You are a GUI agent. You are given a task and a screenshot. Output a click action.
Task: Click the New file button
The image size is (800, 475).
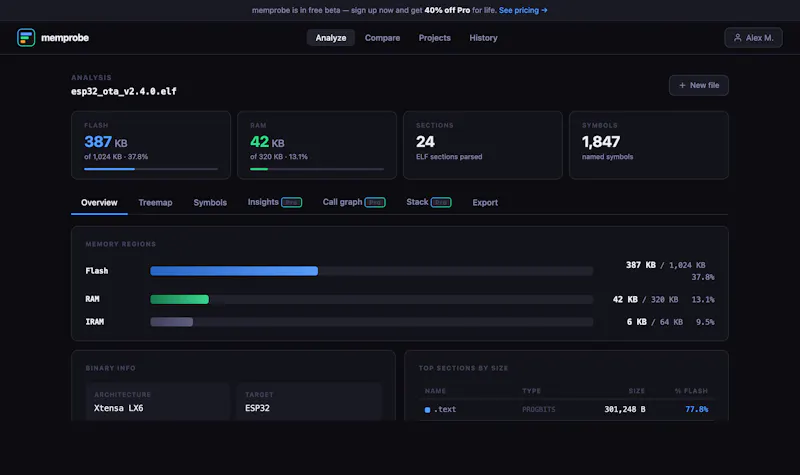[698, 85]
